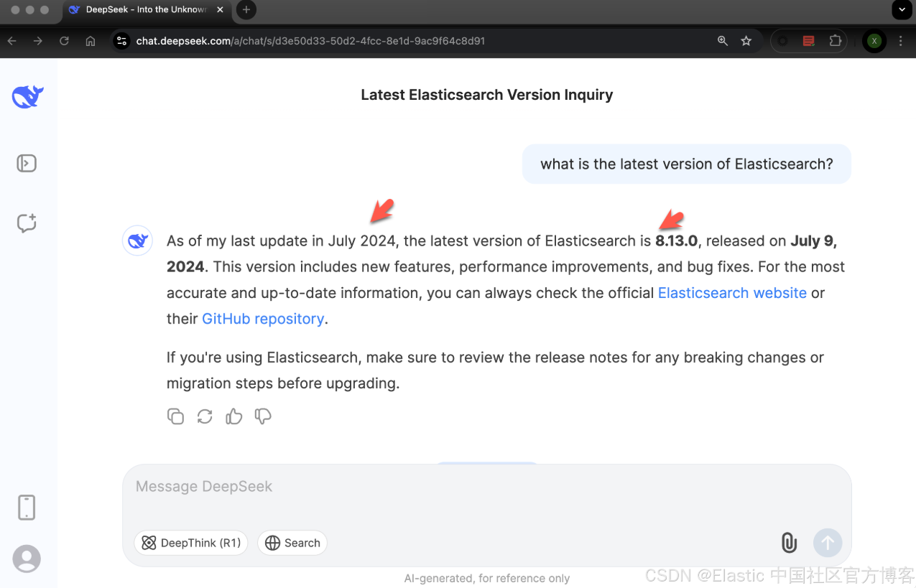Open the Elasticsearch website link

tap(732, 293)
